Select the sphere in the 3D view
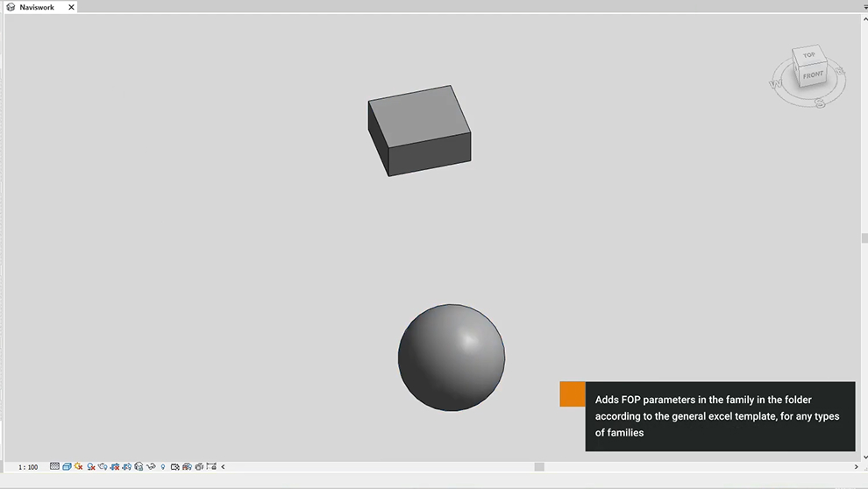This screenshot has height=489, width=868. [451, 358]
